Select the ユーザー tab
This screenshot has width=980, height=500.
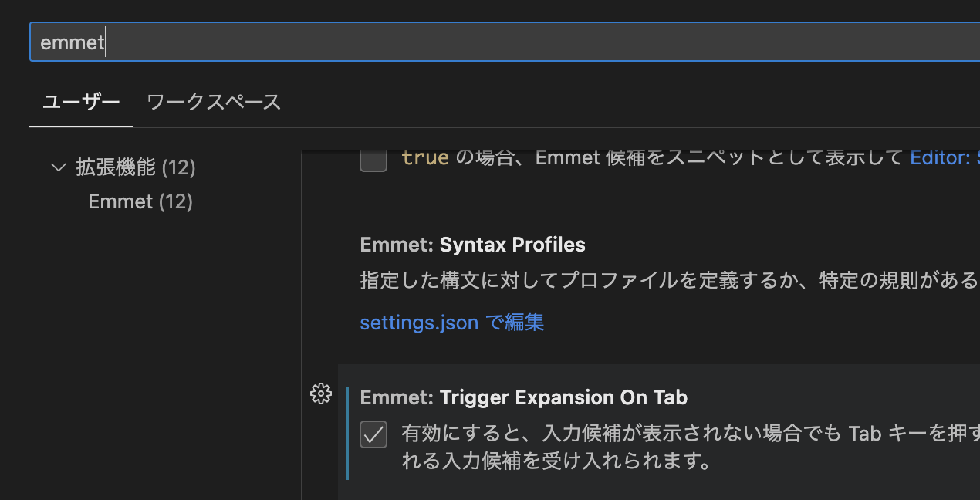click(x=80, y=101)
